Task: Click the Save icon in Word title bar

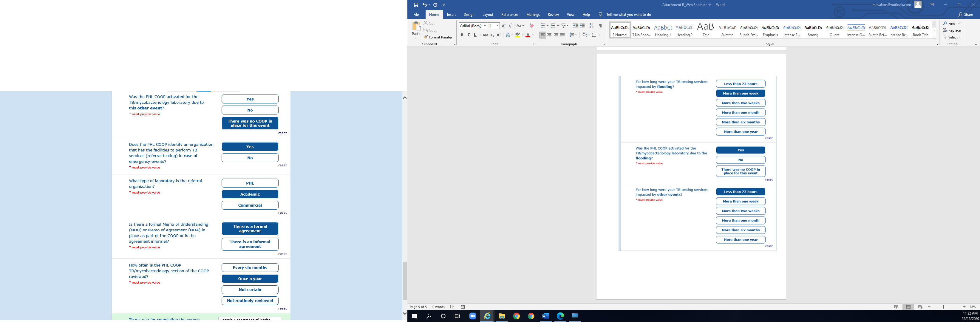Action: pyautogui.click(x=416, y=5)
